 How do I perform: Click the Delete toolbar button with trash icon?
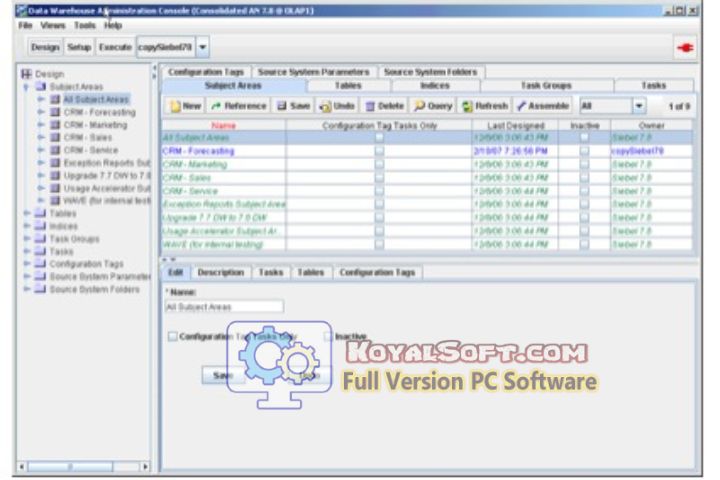(x=384, y=106)
